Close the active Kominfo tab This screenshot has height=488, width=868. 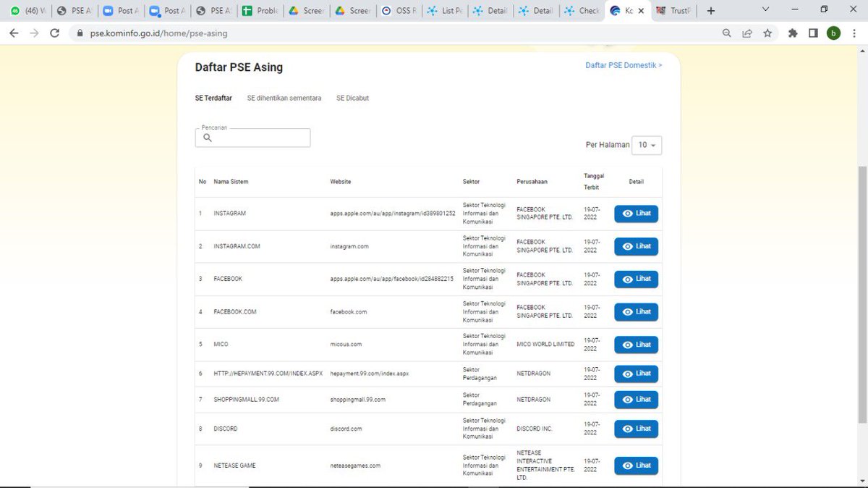point(640,11)
